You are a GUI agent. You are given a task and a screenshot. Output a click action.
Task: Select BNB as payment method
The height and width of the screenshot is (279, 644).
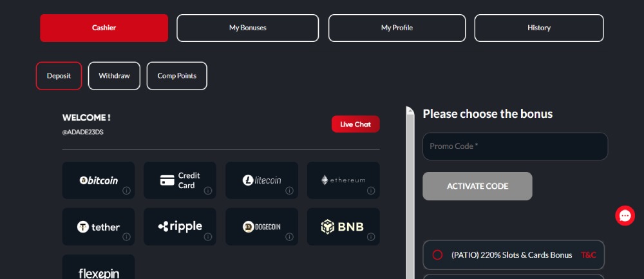pos(343,227)
